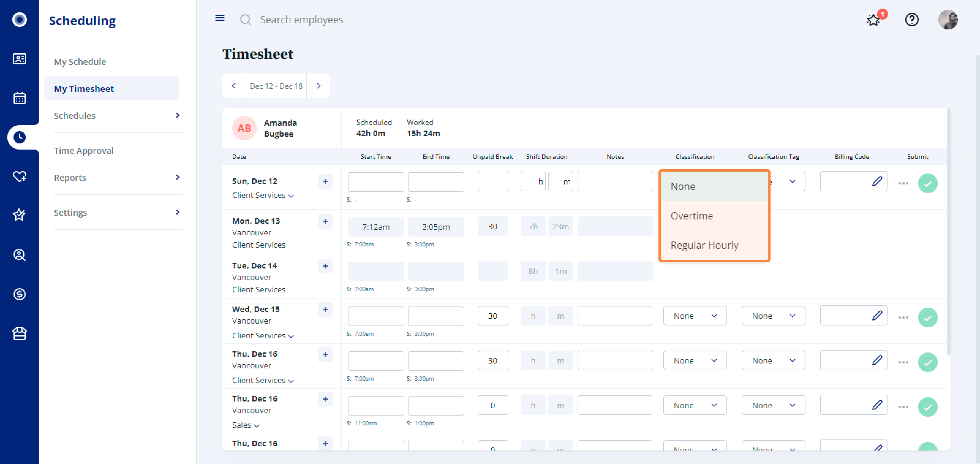
Task: Choose Overtime from the classification list
Action: pyautogui.click(x=714, y=216)
